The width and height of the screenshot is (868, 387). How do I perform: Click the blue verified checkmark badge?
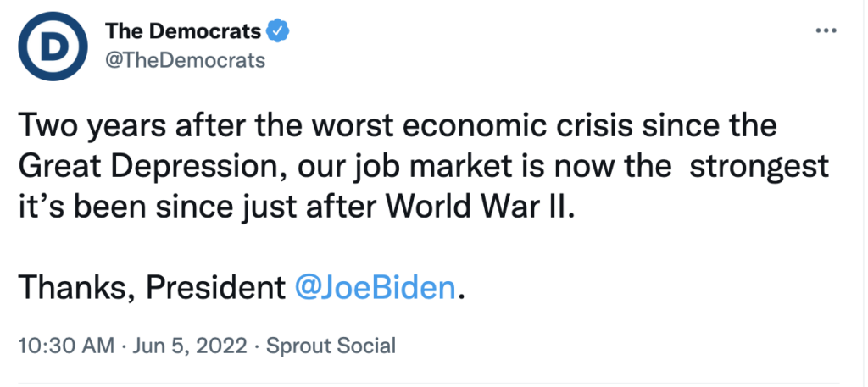(279, 32)
